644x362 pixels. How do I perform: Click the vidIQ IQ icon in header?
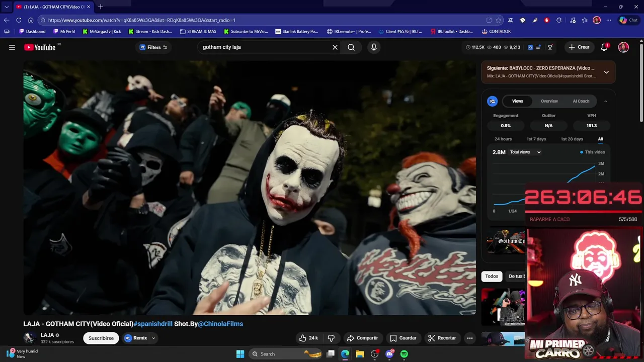[x=530, y=47]
